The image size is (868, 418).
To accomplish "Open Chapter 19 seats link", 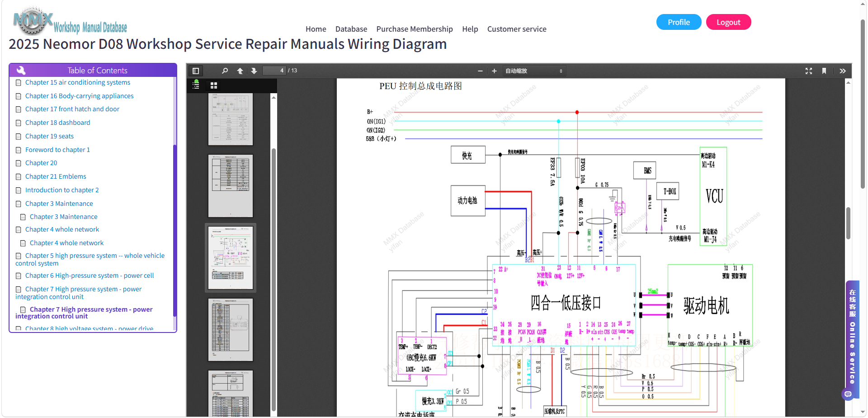I will tap(49, 136).
